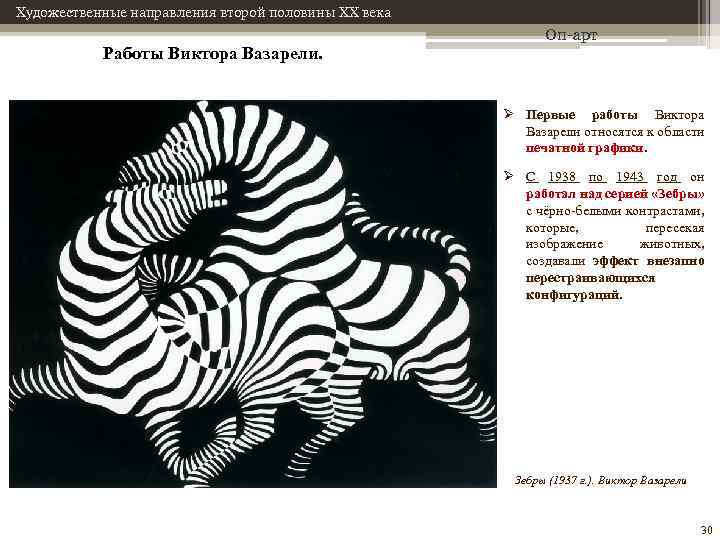The width and height of the screenshot is (720, 540).
Task: Click the word 'перестраивающихся'
Action: 590,278
